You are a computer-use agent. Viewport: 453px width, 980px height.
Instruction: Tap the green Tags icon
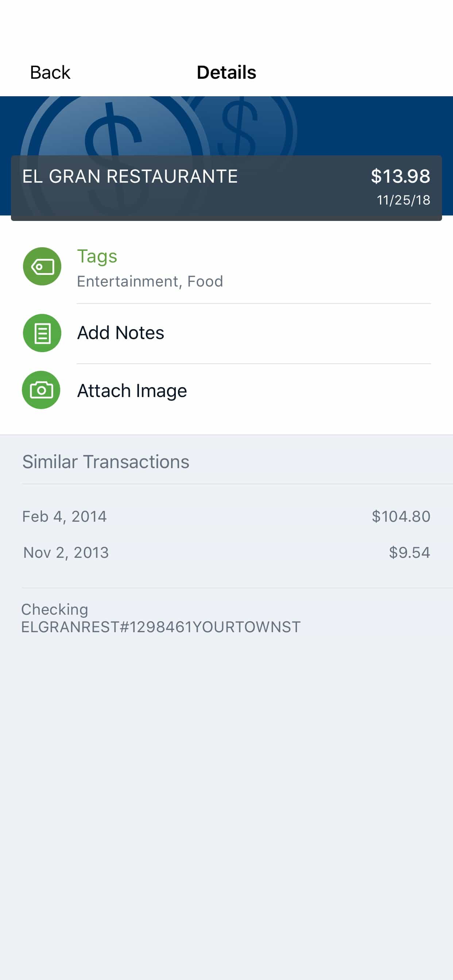pos(42,266)
